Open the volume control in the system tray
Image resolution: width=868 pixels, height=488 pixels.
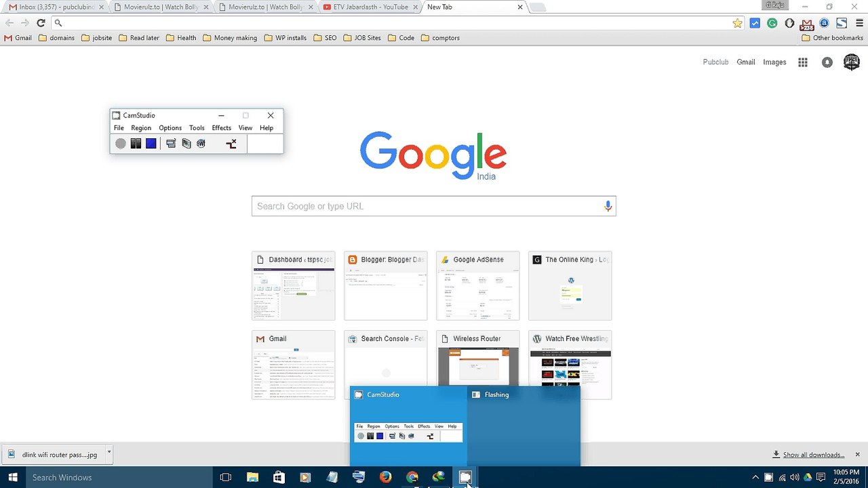coord(795,477)
